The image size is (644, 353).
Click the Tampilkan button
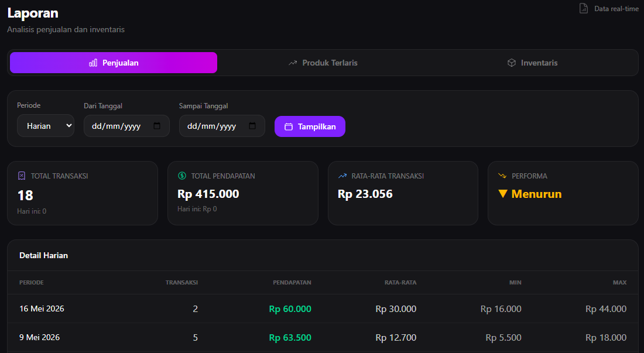tap(310, 126)
